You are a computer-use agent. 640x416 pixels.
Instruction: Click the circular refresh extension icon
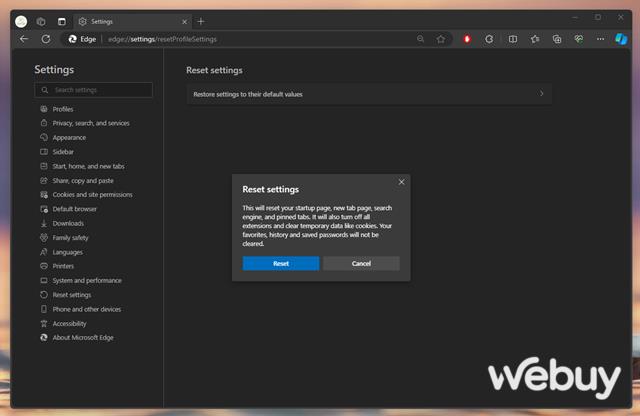[x=489, y=39]
